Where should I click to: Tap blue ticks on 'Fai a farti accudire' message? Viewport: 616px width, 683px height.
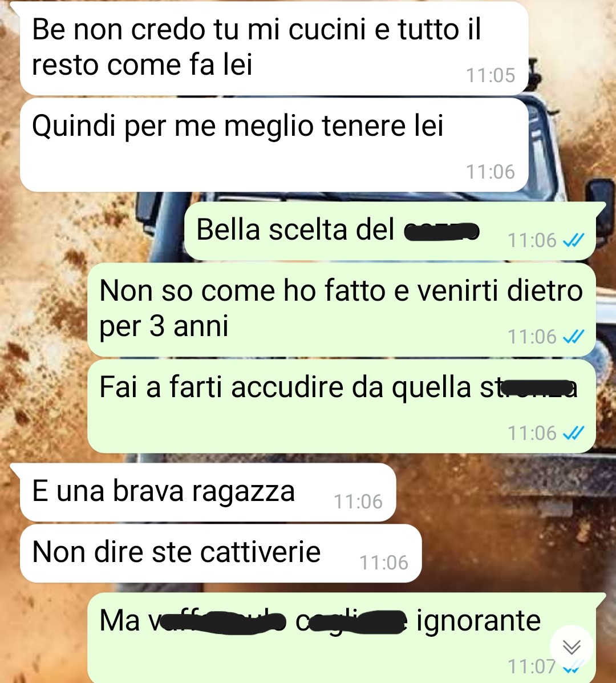click(x=573, y=433)
